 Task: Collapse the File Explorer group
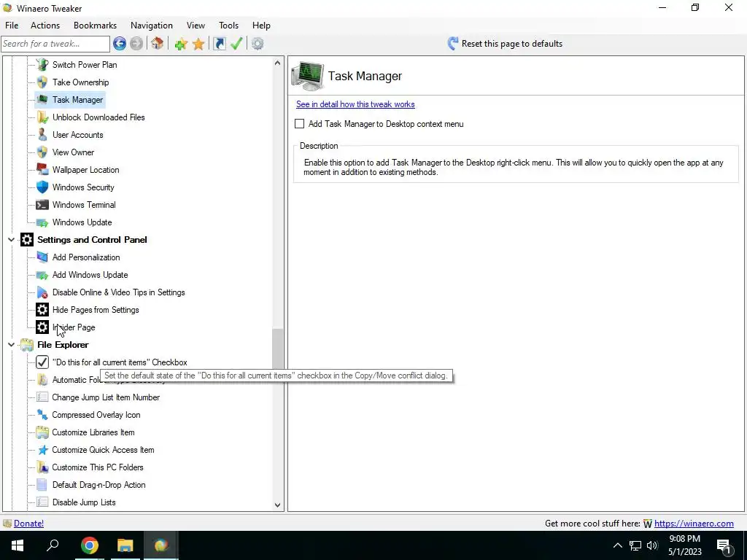coord(11,345)
